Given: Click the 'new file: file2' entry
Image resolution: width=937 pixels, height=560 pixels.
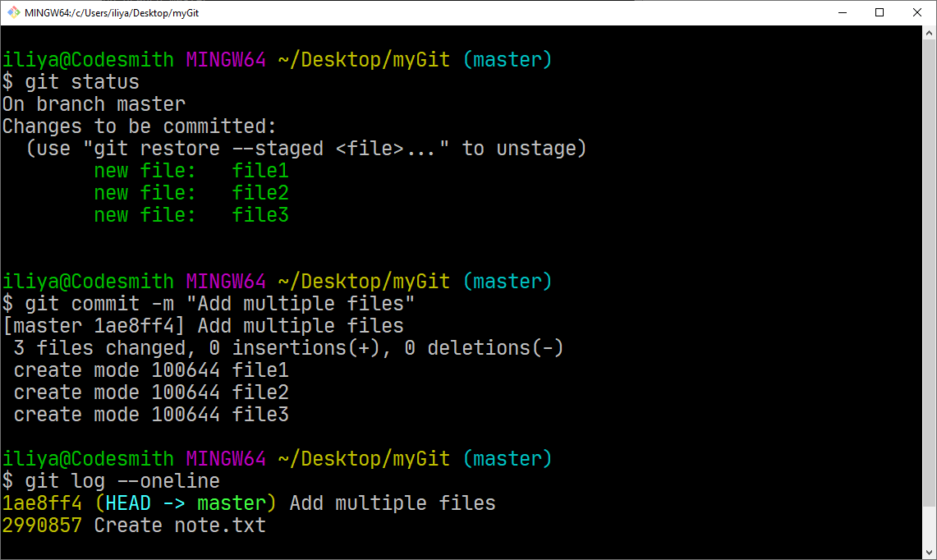Looking at the screenshot, I should 191,193.
